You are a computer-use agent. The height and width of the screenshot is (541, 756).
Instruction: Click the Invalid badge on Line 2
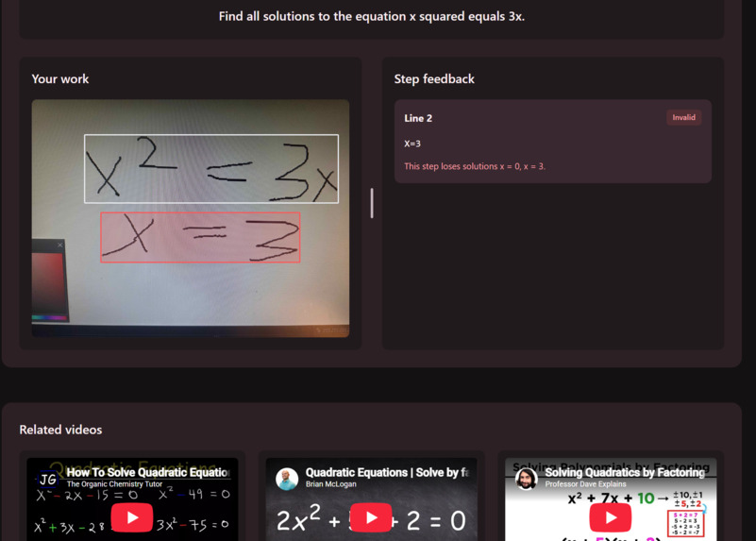[683, 117]
